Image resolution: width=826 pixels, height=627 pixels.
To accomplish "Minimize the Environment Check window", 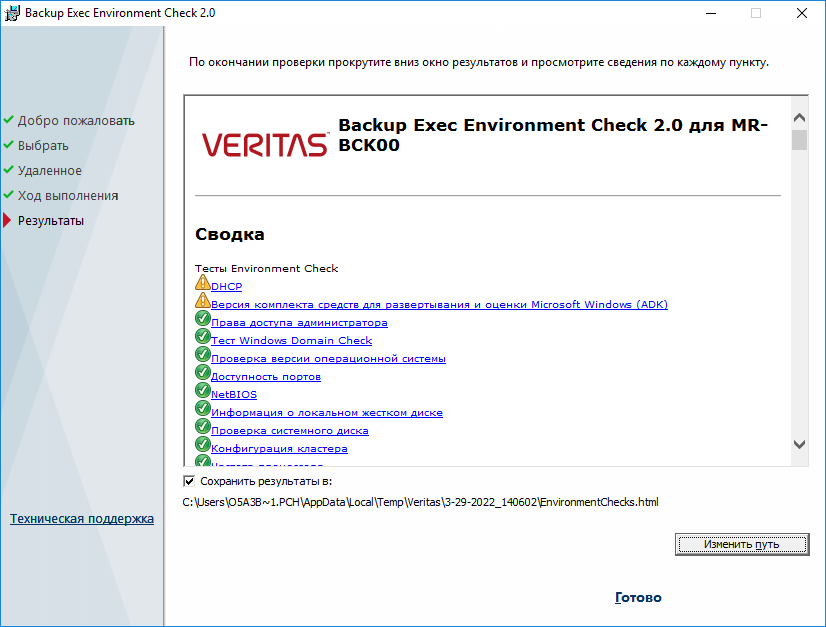I will [711, 13].
